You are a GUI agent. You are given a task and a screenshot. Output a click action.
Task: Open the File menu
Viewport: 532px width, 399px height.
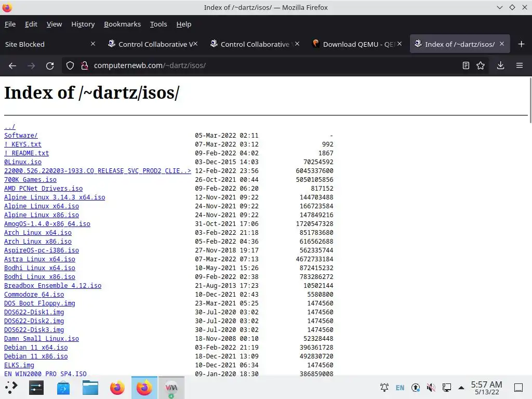[x=10, y=24]
